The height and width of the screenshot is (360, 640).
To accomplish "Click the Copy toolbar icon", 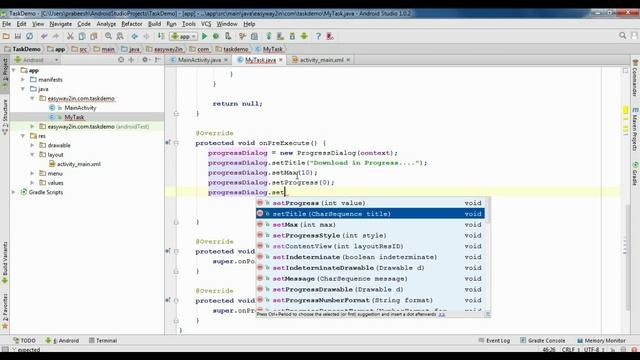I will click(82, 36).
